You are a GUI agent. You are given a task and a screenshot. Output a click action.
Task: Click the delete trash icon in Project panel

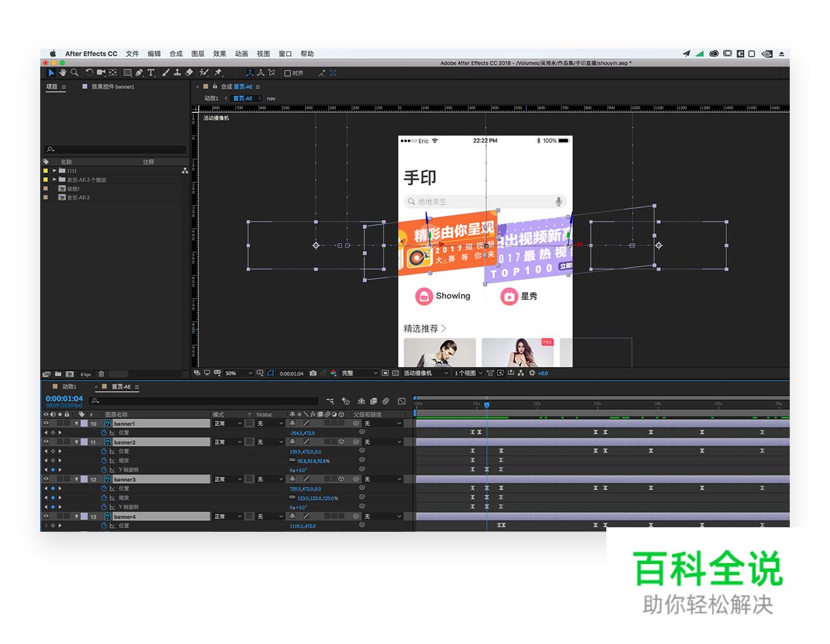[101, 374]
